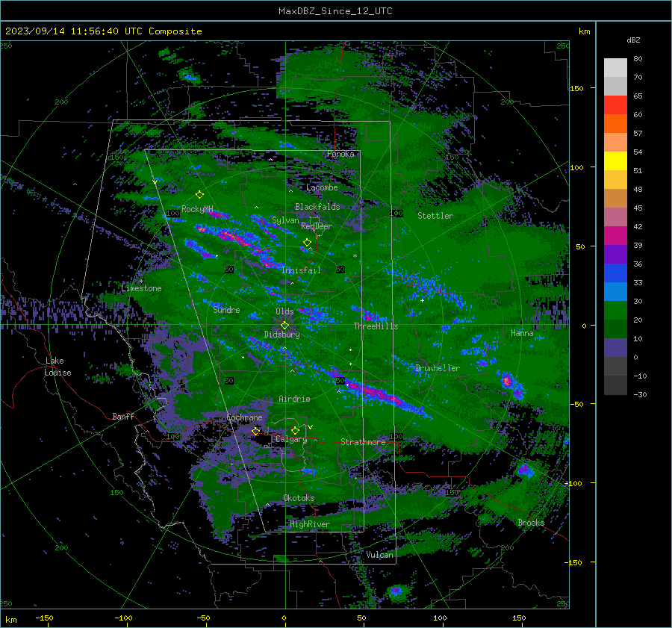Select the blue swatch between 36 and 33 dBZ
672x628 pixels.
pyautogui.click(x=615, y=273)
